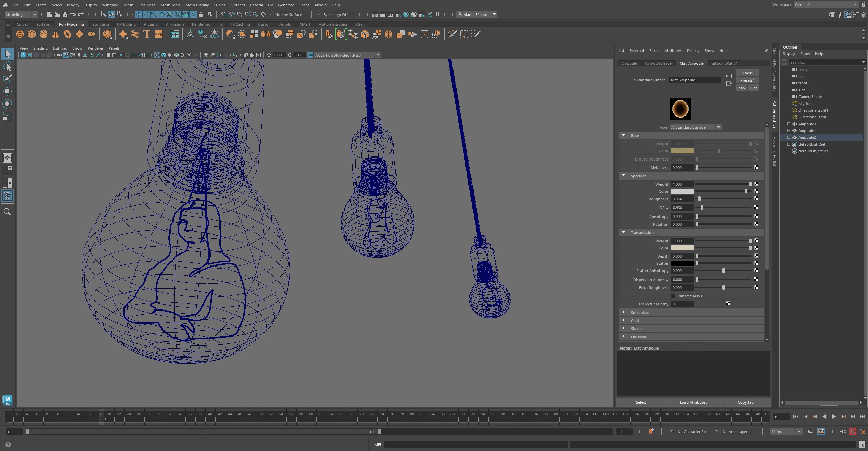Click the Copy Tab button
Viewport: 868px width, 451px height.
pos(746,402)
